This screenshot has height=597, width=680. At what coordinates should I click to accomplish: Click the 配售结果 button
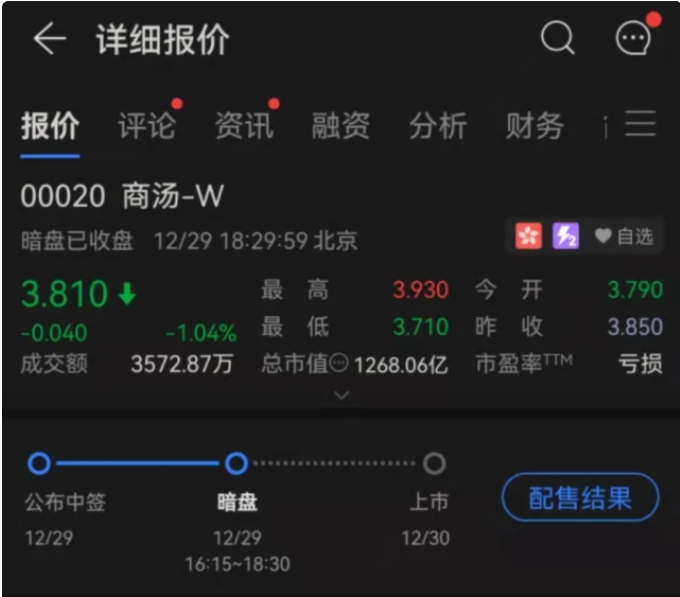pyautogui.click(x=580, y=497)
